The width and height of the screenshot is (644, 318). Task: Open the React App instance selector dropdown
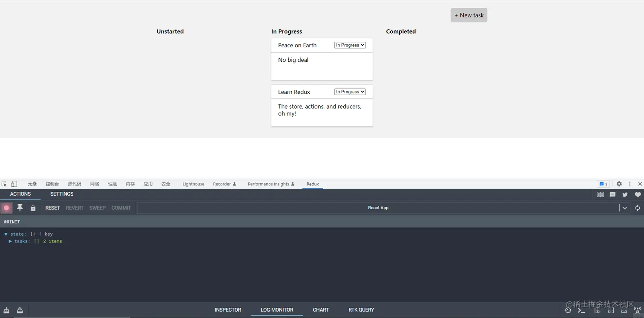click(x=383, y=208)
